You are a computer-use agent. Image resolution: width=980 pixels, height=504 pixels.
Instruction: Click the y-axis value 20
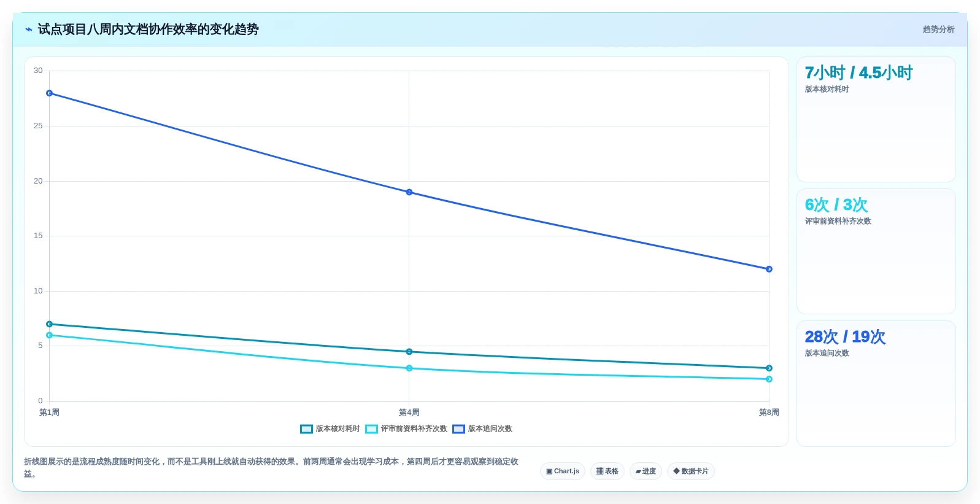coord(38,181)
